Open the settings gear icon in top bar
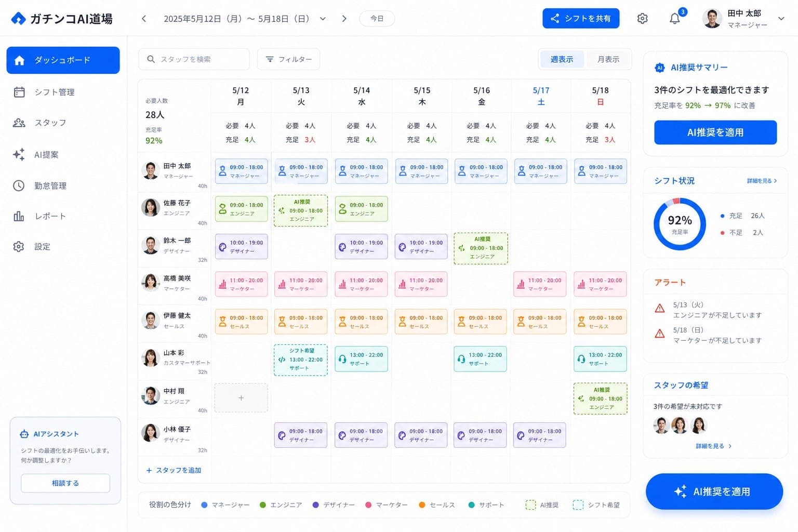Image resolution: width=798 pixels, height=532 pixels. coord(642,19)
